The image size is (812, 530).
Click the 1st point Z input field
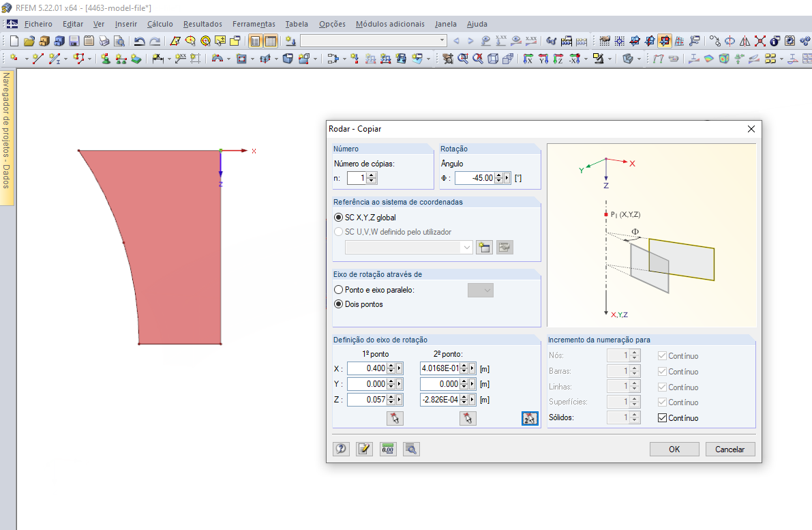(367, 400)
